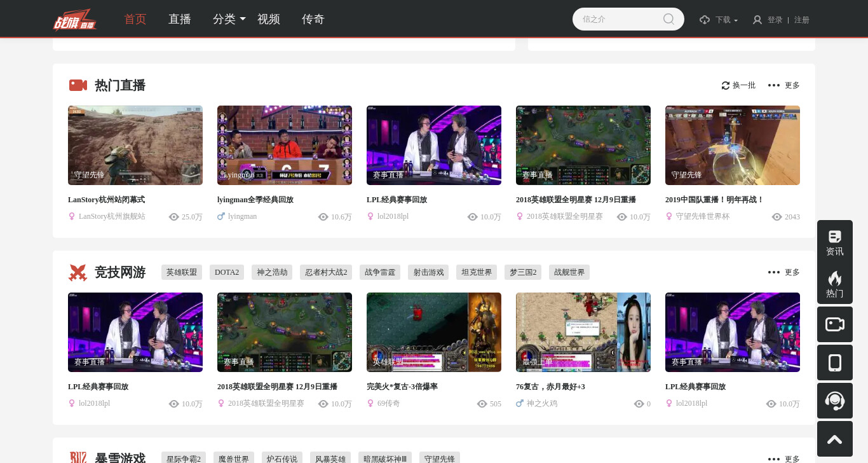The height and width of the screenshot is (463, 868).
Task: Open the 资讯 sidebar panel
Action: pyautogui.click(x=835, y=243)
